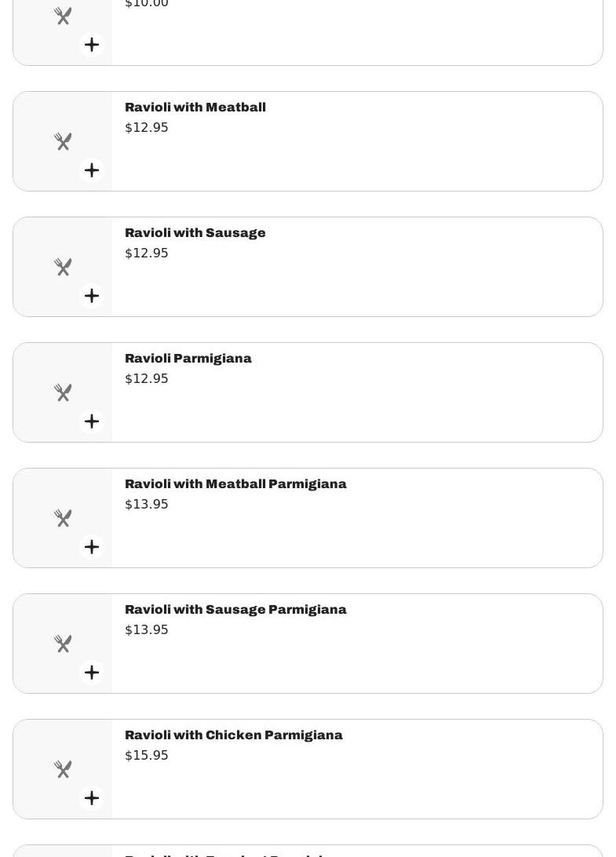Viewport: 616px width, 857px height.
Task: Click Ravioli with Sausage utensils thumbnail
Action: click(x=63, y=267)
